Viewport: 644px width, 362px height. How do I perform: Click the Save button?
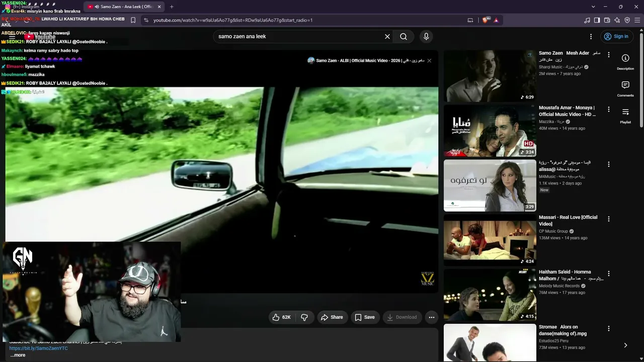click(365, 317)
